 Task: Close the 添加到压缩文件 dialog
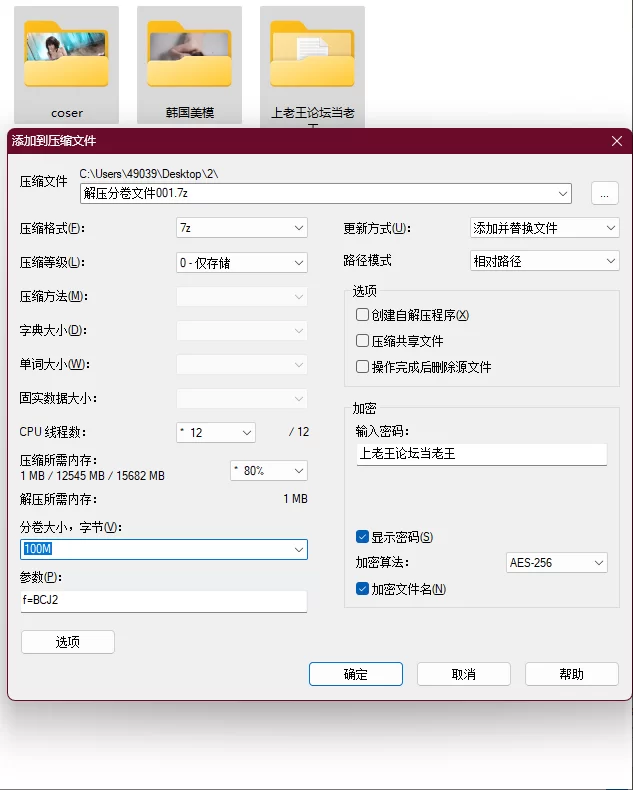click(x=617, y=141)
